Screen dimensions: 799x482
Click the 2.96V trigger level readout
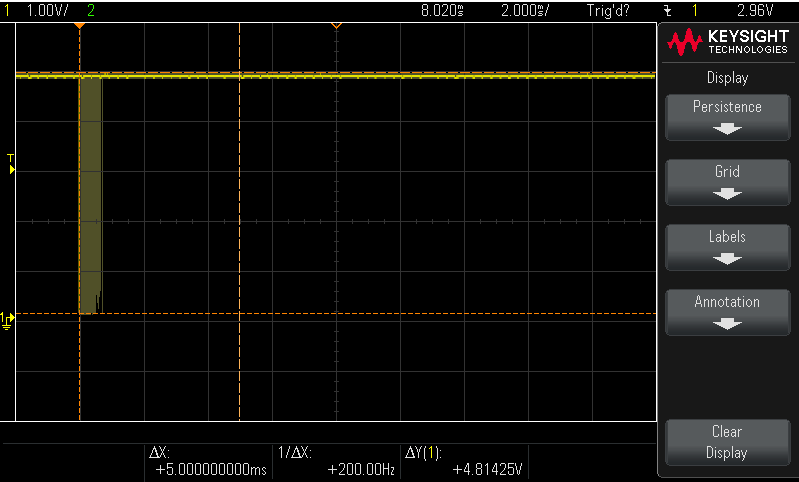coord(755,10)
